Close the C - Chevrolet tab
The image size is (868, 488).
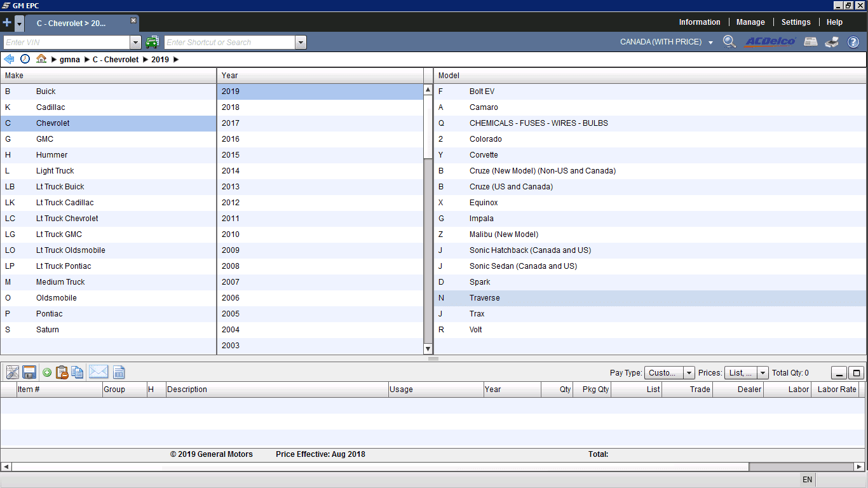[x=133, y=20]
